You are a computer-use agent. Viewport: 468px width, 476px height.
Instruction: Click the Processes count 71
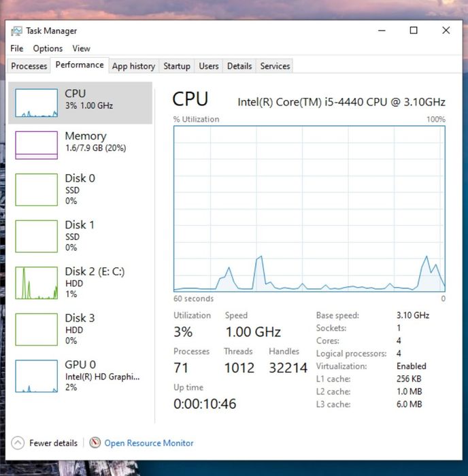(181, 368)
